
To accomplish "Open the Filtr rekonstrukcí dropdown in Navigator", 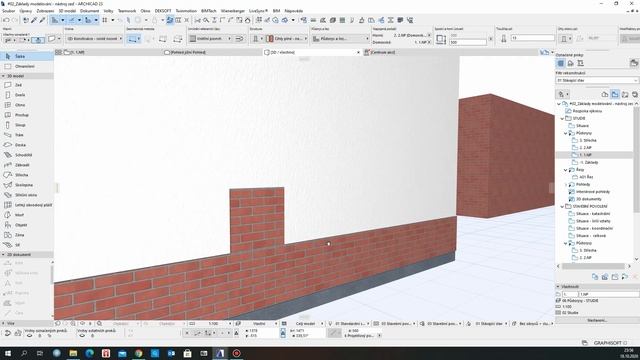I will point(597,80).
